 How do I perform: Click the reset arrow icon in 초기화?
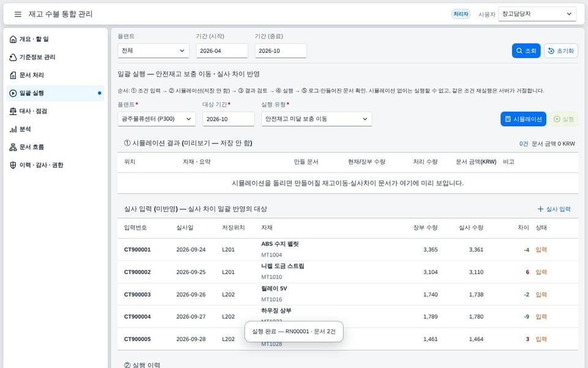click(x=551, y=51)
